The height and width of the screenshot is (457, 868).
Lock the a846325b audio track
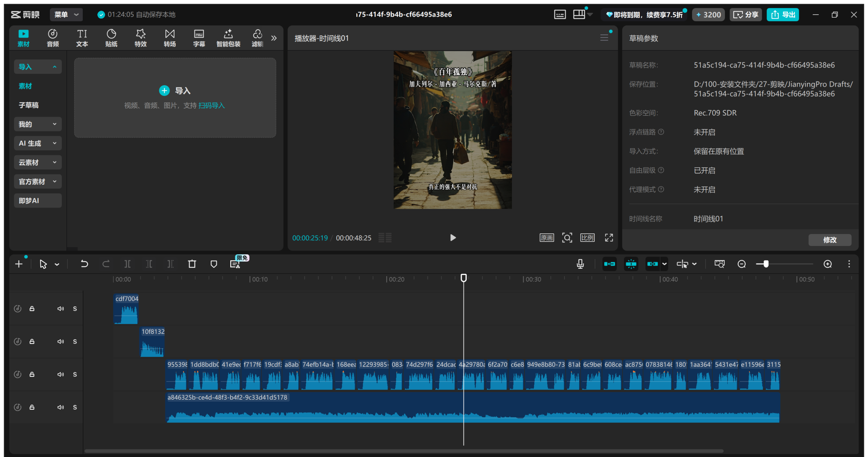click(32, 407)
